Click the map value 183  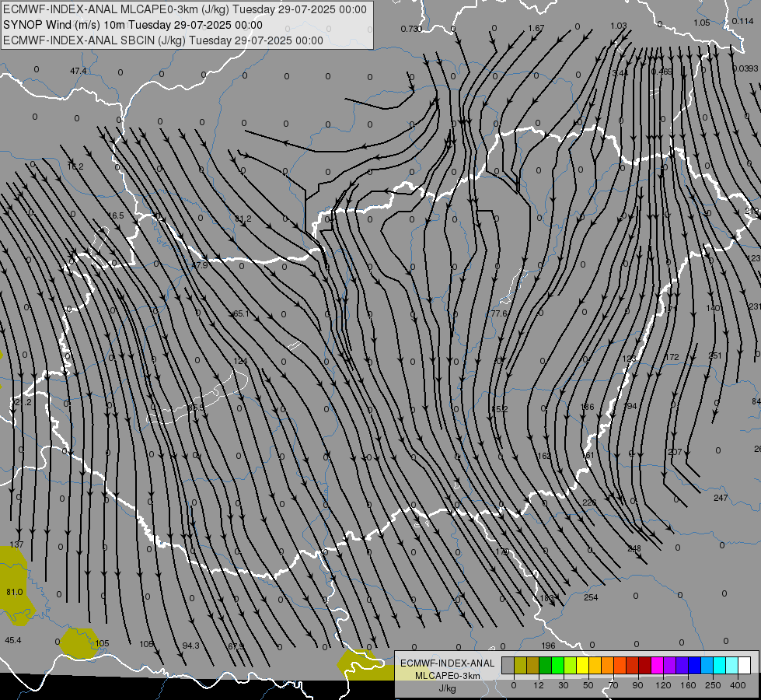point(546,598)
